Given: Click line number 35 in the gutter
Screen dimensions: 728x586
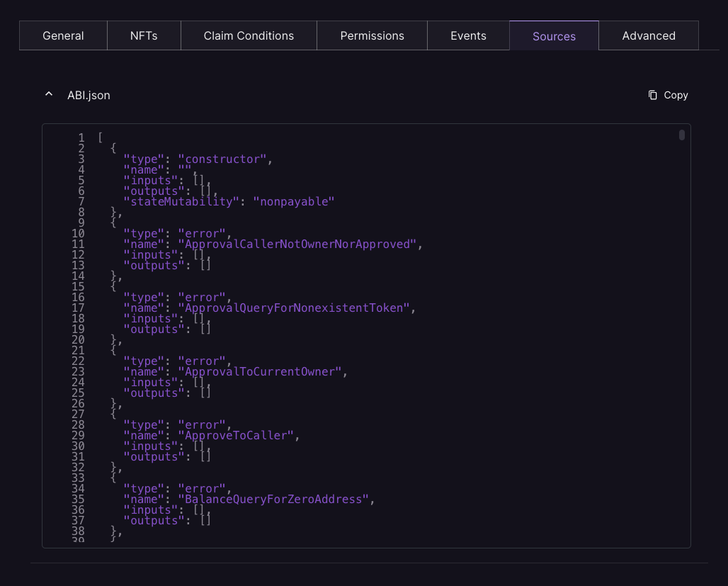Looking at the screenshot, I should point(78,499).
